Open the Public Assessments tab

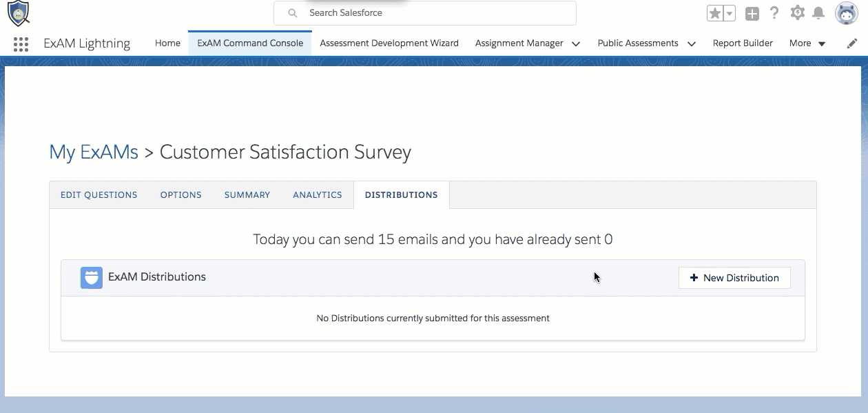[x=638, y=43]
